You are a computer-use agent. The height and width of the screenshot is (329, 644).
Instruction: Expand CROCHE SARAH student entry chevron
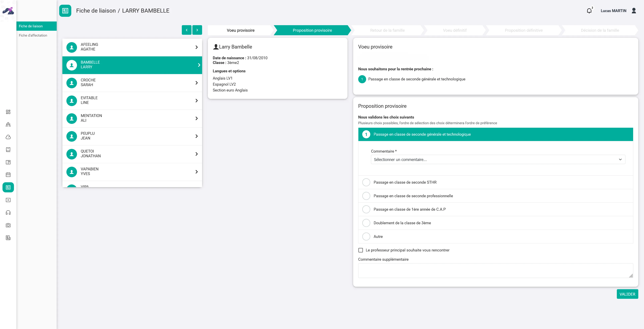[197, 83]
